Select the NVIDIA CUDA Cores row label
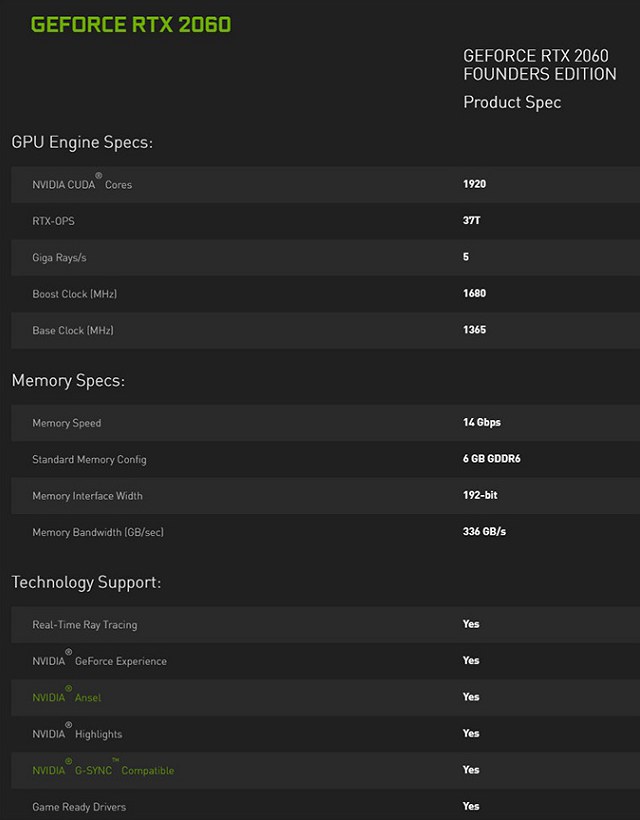Screen dimensions: 640x820 (82, 185)
